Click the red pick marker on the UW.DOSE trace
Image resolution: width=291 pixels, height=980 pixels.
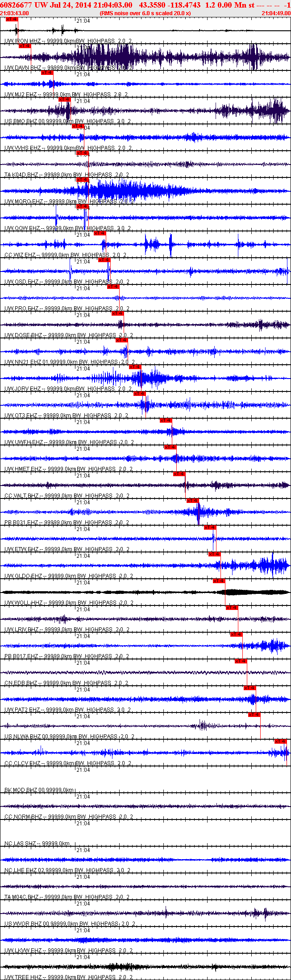pyautogui.click(x=118, y=313)
